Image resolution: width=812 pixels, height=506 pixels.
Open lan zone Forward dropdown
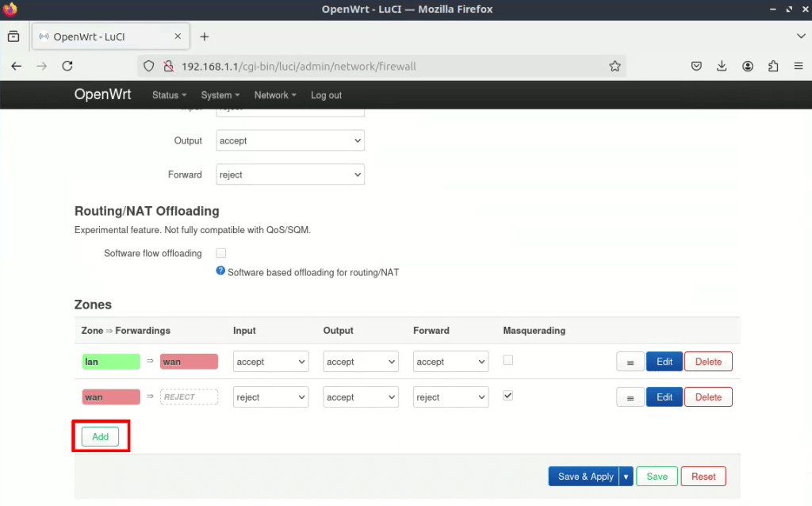450,362
